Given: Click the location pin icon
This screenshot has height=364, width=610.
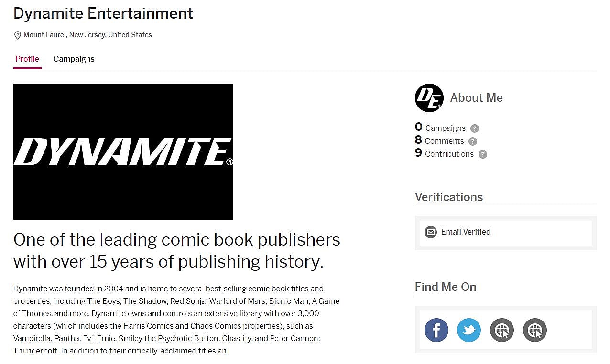Looking at the screenshot, I should 18,35.
